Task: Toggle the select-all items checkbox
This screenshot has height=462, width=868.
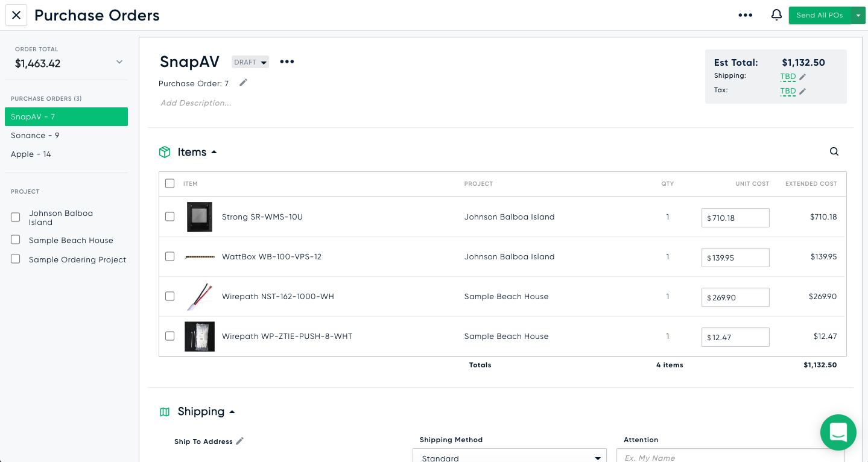Action: tap(170, 183)
